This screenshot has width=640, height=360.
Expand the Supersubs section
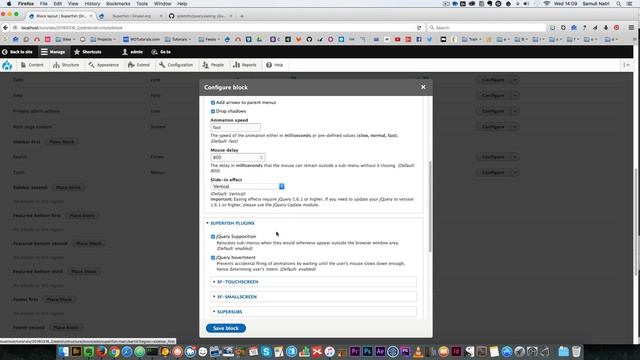click(228, 312)
